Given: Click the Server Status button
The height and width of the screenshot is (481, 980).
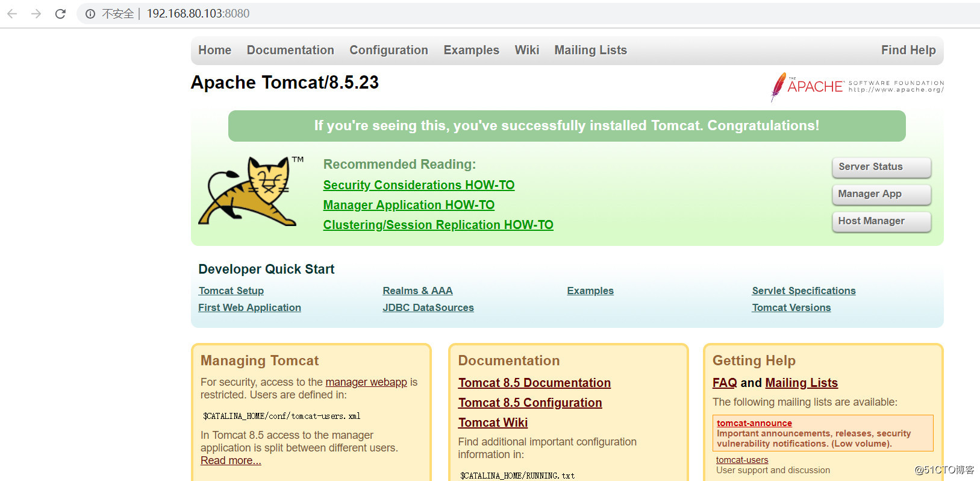Looking at the screenshot, I should pyautogui.click(x=882, y=167).
